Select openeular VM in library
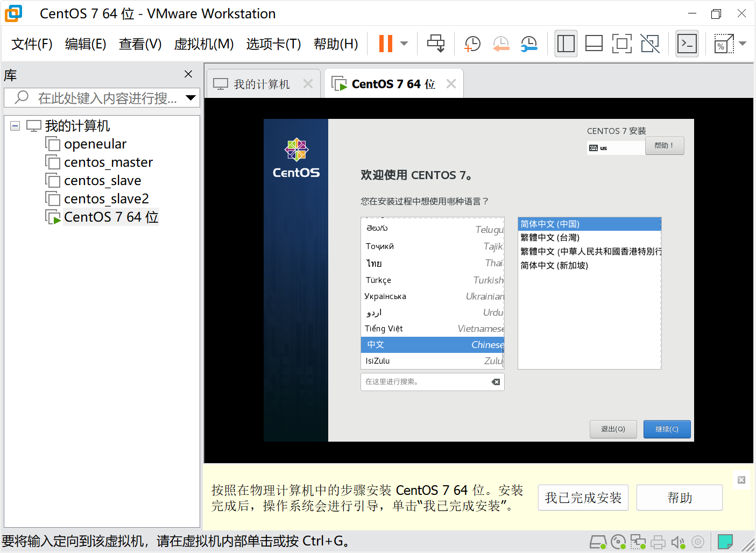756x553 pixels. (95, 144)
